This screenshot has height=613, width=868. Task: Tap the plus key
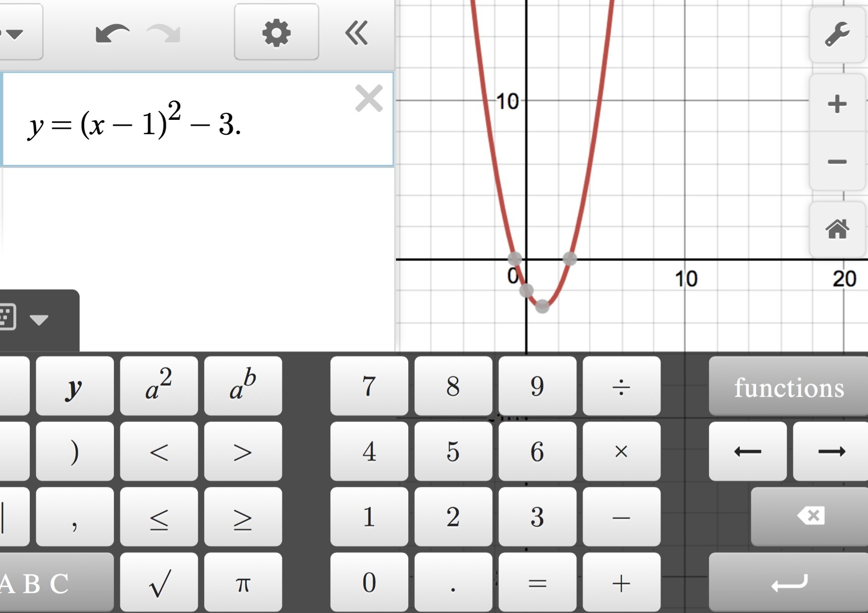pyautogui.click(x=622, y=582)
